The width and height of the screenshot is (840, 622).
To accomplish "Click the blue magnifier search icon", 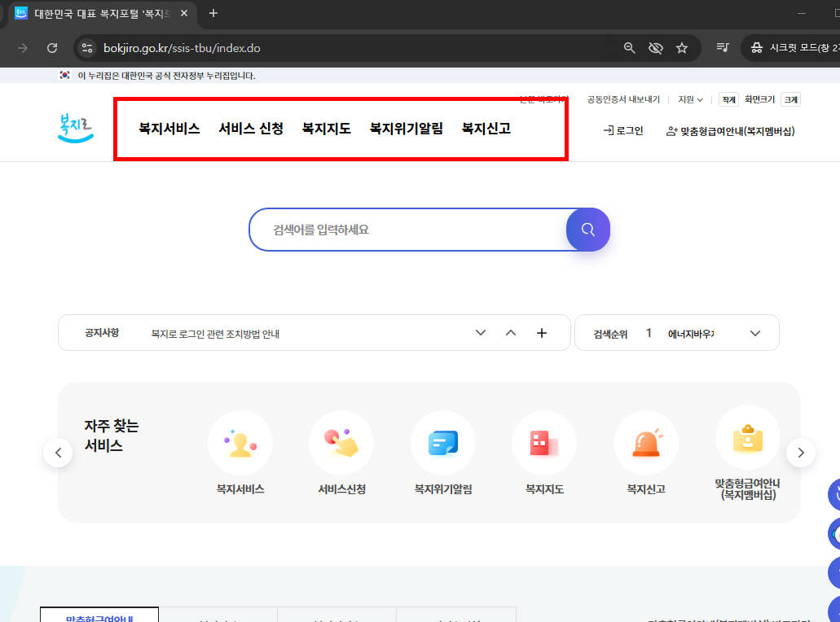I will click(587, 230).
